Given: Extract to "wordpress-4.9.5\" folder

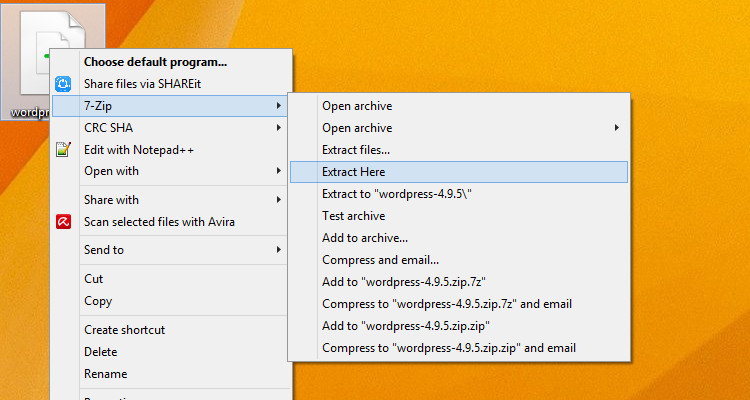Looking at the screenshot, I should tap(459, 194).
